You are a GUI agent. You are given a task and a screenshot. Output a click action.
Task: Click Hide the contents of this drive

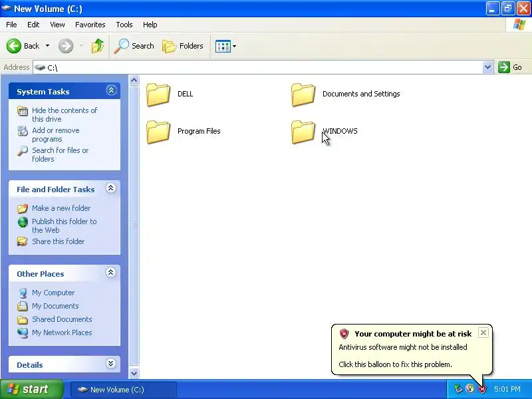point(65,114)
